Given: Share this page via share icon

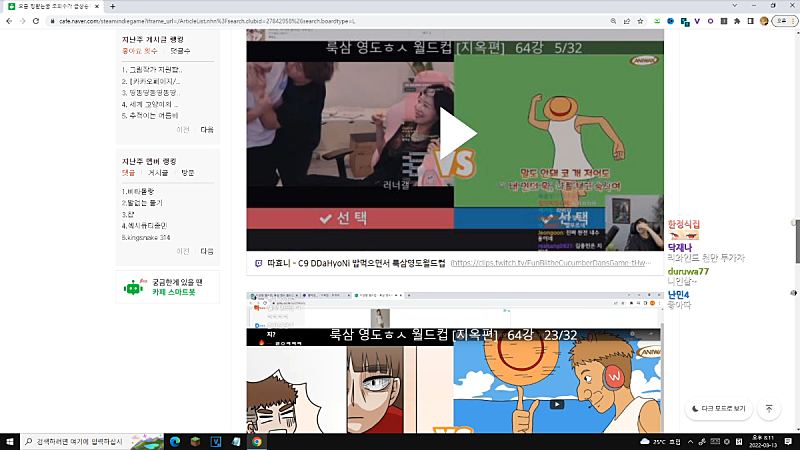Looking at the screenshot, I should (627, 21).
